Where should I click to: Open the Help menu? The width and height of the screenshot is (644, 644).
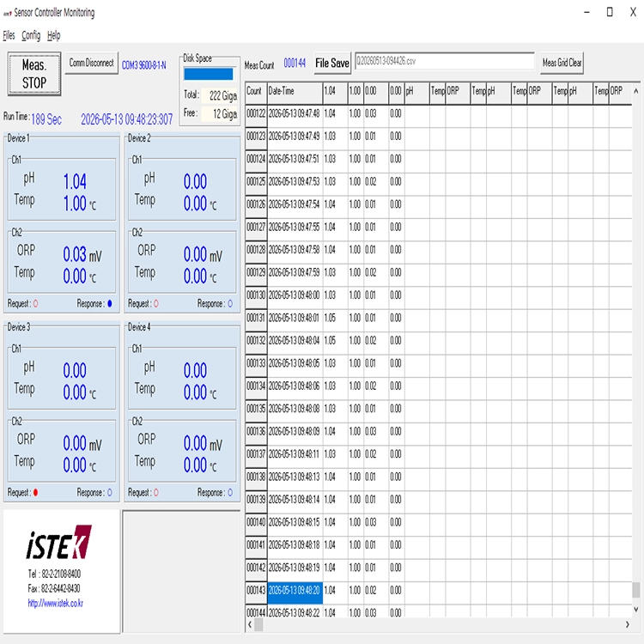(53, 35)
